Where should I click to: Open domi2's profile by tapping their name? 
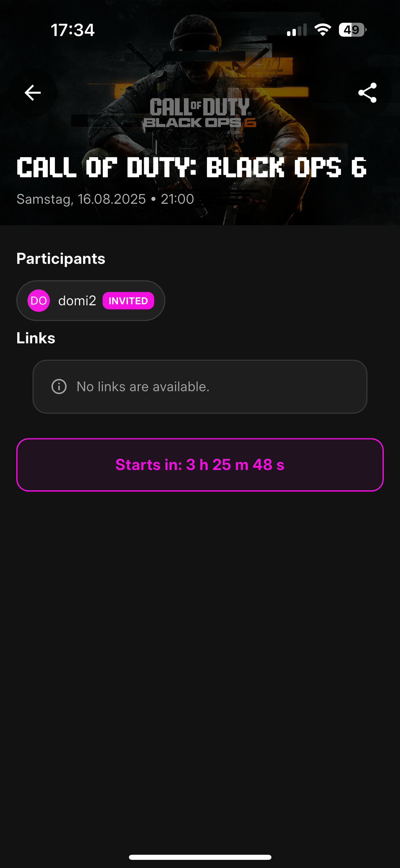[77, 300]
